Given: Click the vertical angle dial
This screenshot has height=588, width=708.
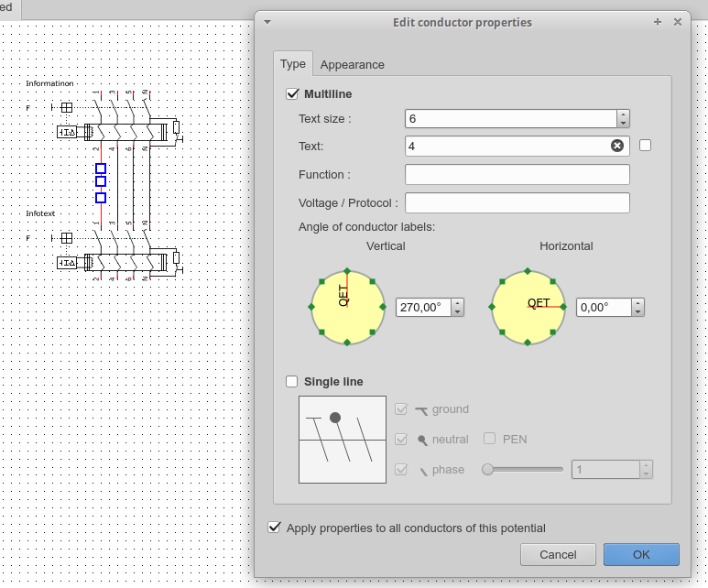Looking at the screenshot, I should point(347,307).
